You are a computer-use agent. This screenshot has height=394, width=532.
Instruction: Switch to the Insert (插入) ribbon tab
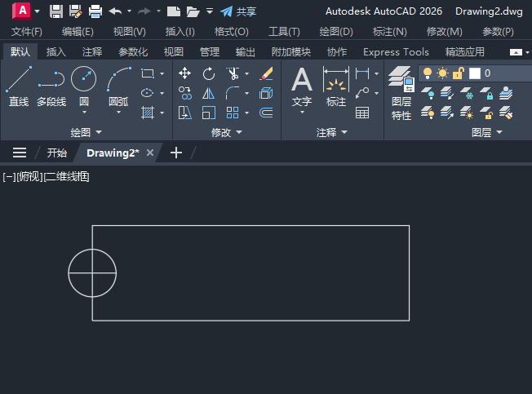tap(56, 52)
